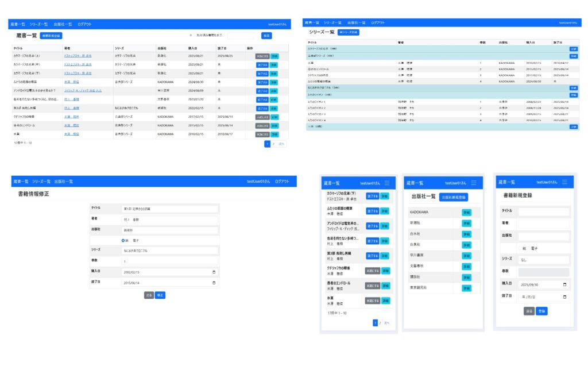
Task: Expand the 古典部シリーズ row with 詳細
Action: point(573,56)
